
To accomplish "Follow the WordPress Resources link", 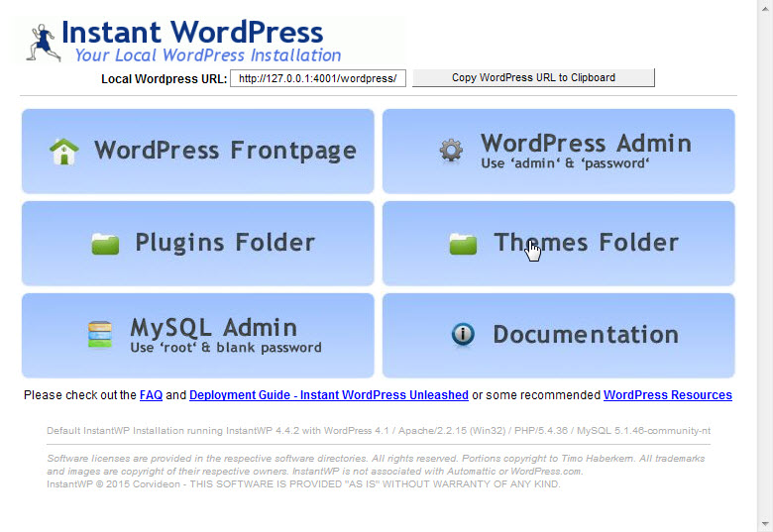I will (x=668, y=395).
